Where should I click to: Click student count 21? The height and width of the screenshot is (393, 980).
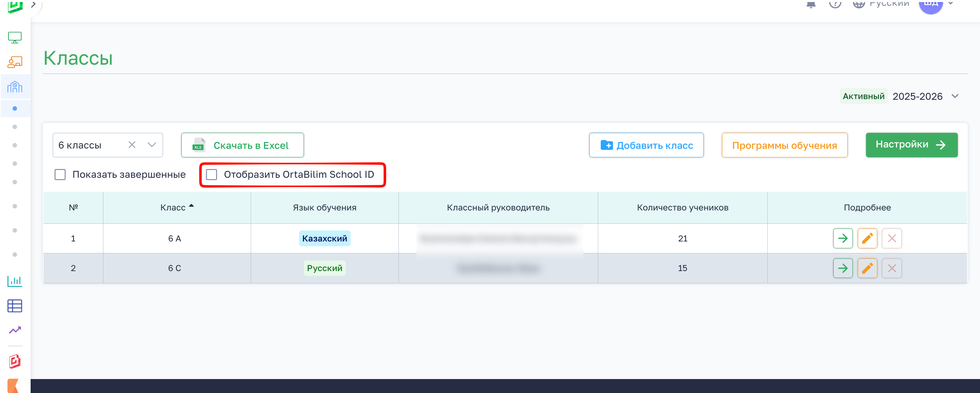(683, 238)
